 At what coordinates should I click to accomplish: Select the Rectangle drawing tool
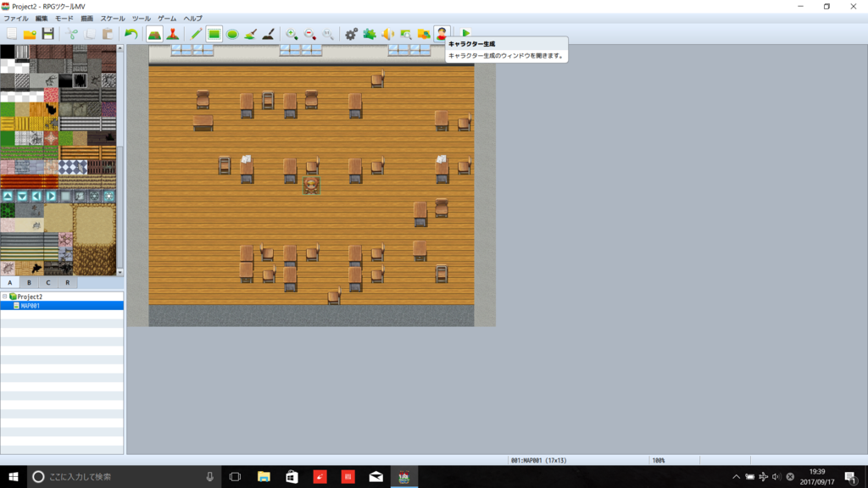pos(214,34)
